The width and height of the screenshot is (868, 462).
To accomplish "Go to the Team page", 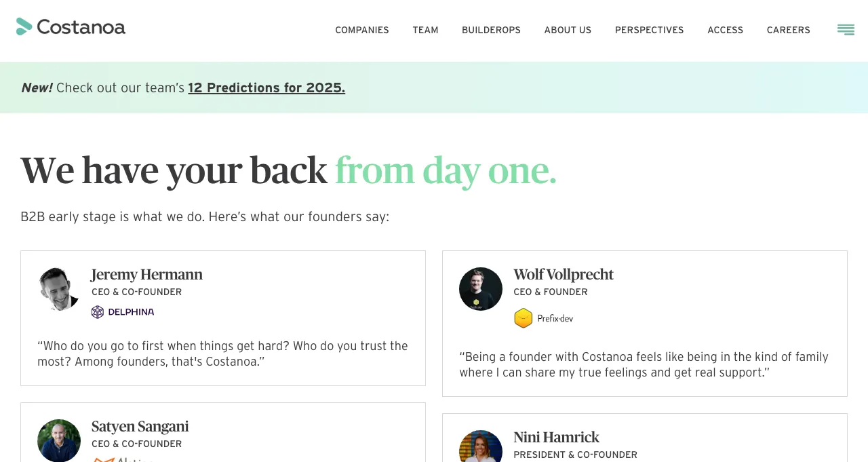I will (425, 30).
